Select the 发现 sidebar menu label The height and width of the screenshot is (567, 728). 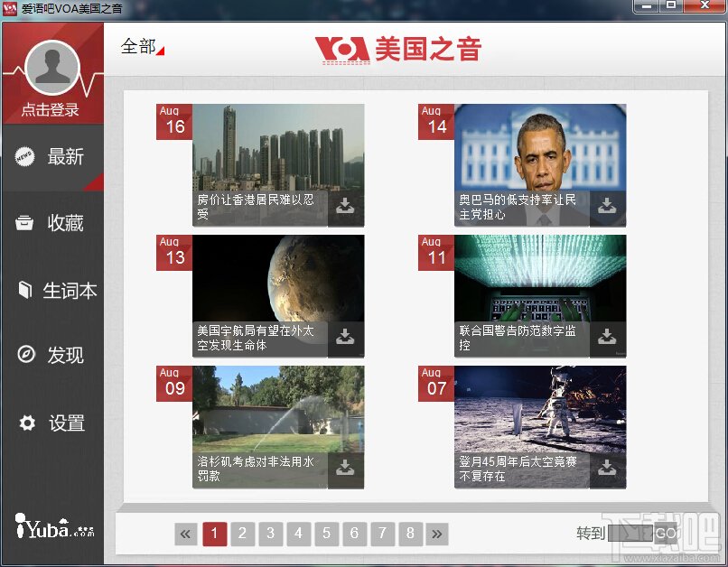pyautogui.click(x=65, y=355)
